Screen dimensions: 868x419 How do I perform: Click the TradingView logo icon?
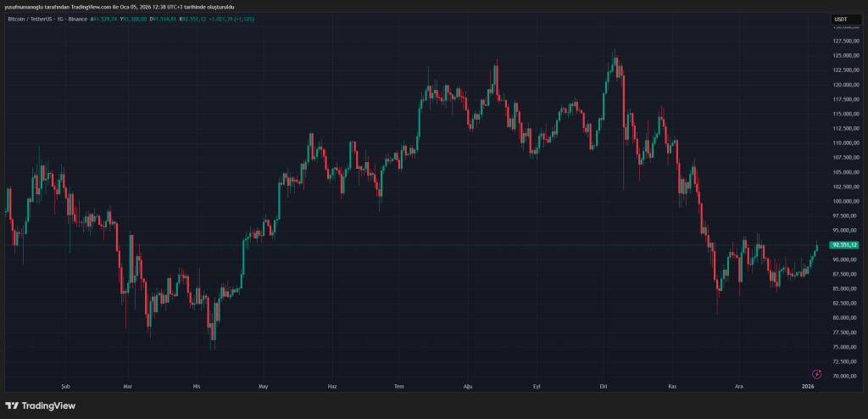pos(12,405)
